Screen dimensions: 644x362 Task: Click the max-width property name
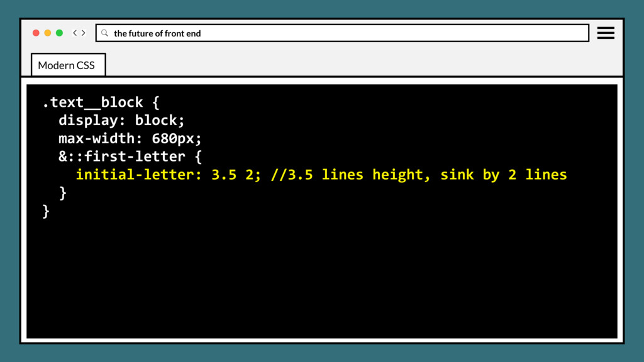tap(96, 138)
